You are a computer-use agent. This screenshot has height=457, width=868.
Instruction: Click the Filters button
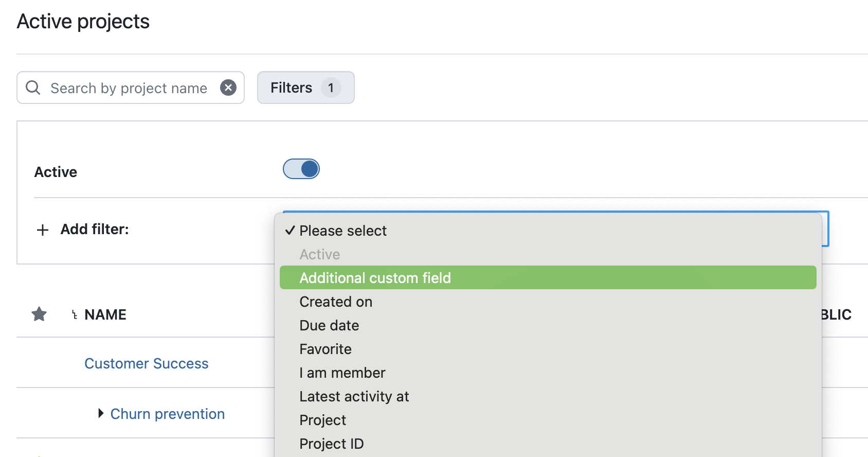[305, 87]
